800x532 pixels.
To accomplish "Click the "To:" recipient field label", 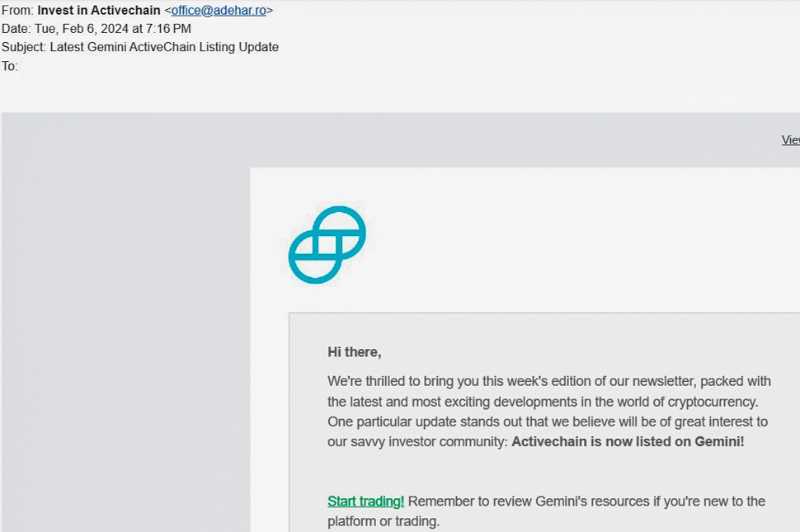I will pos(10,66).
